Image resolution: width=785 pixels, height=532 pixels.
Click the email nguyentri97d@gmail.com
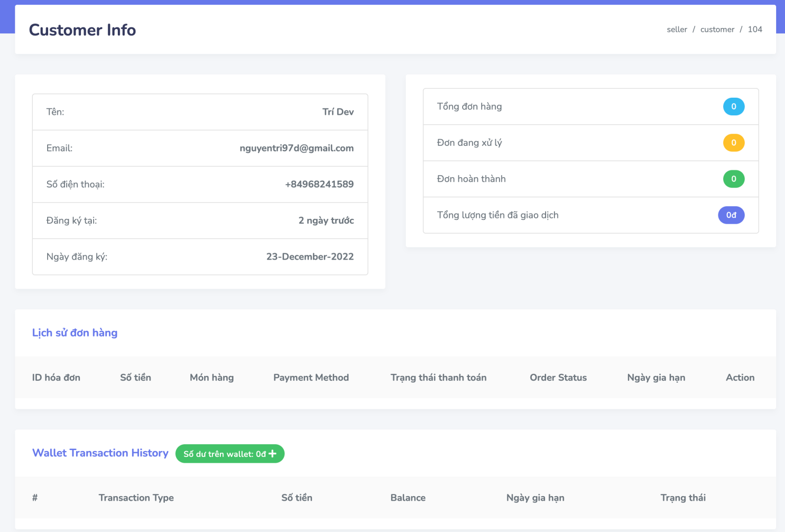[x=296, y=148]
